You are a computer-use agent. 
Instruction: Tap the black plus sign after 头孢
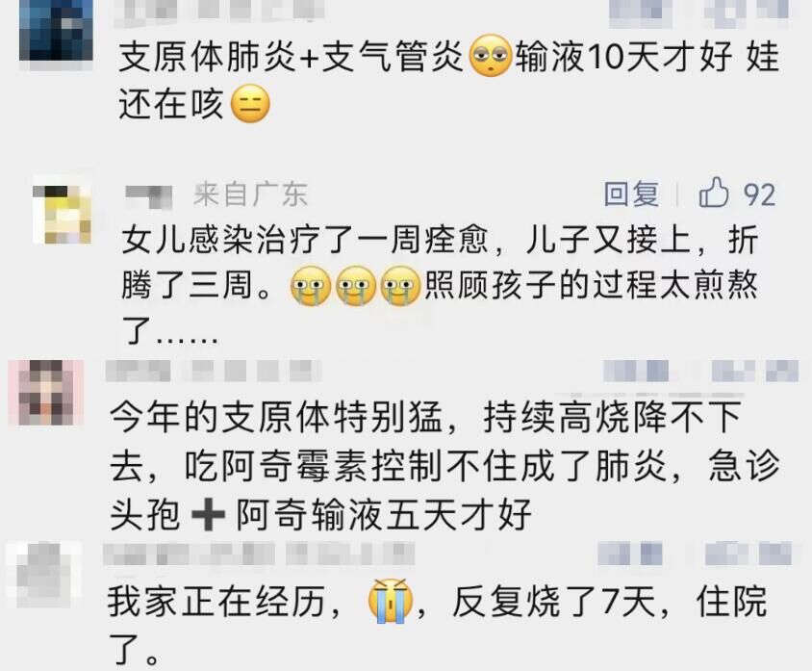208,514
